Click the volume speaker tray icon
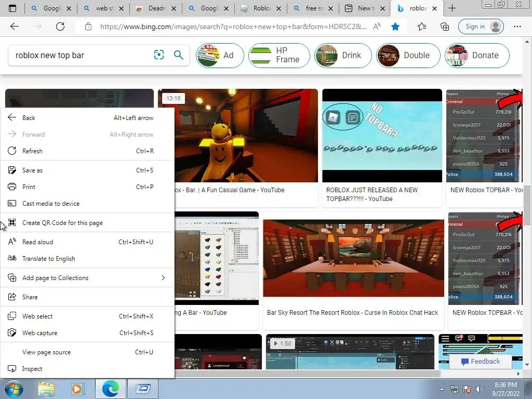The image size is (532, 399). (480, 389)
